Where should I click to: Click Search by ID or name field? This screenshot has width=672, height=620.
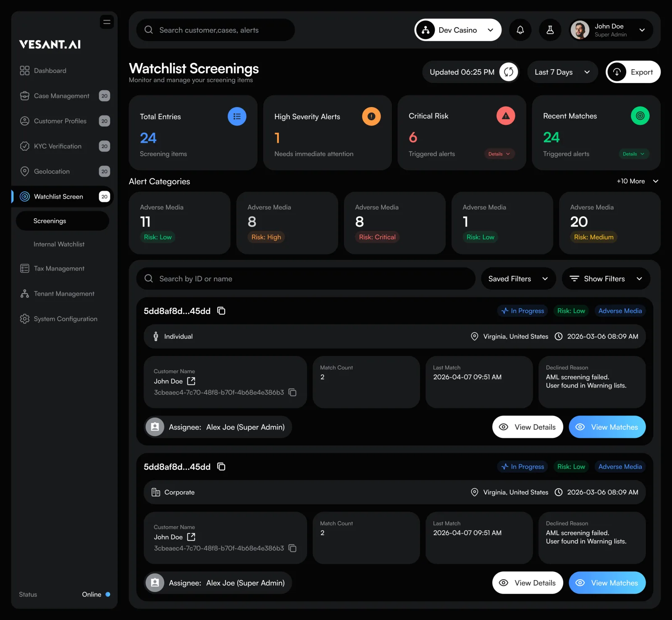pyautogui.click(x=306, y=278)
